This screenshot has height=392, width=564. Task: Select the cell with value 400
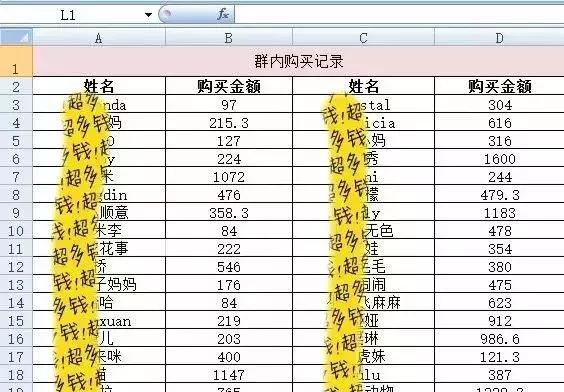pos(229,356)
